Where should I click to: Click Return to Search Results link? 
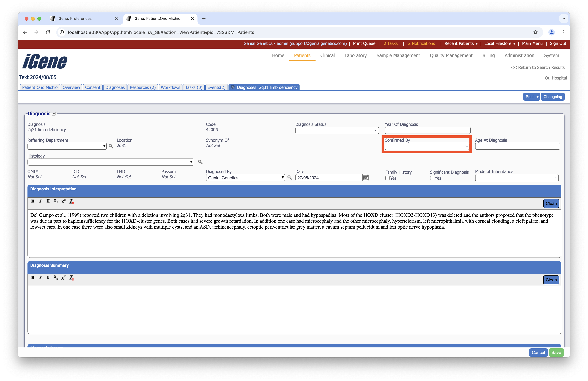(x=538, y=67)
